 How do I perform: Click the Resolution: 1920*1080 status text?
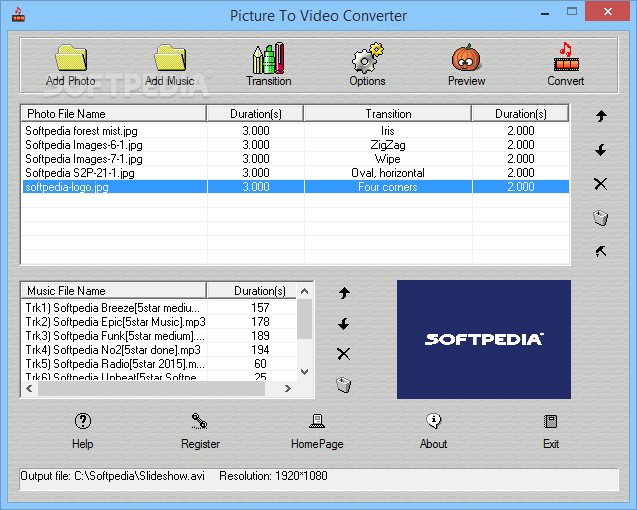point(273,476)
